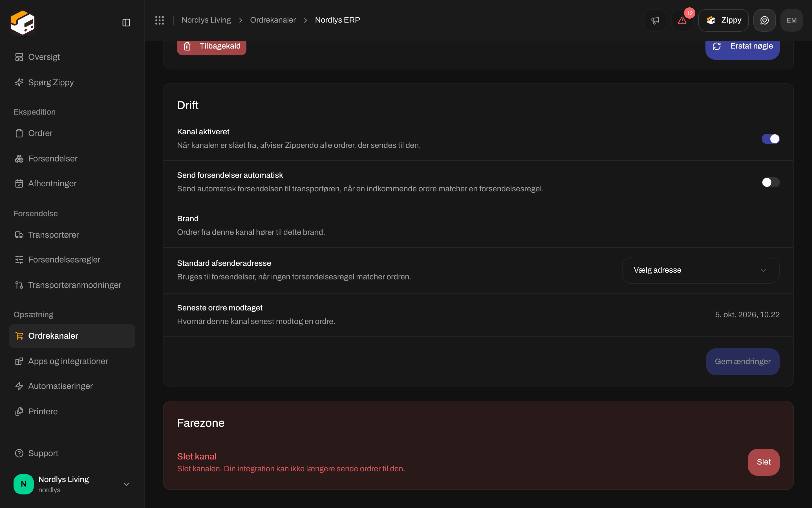
Task: Open the apps grid icon
Action: click(160, 20)
